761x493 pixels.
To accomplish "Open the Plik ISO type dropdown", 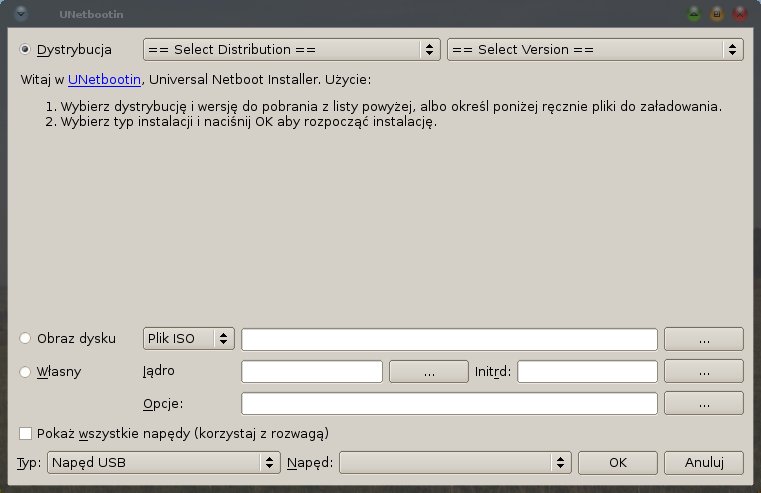I will 189,338.
